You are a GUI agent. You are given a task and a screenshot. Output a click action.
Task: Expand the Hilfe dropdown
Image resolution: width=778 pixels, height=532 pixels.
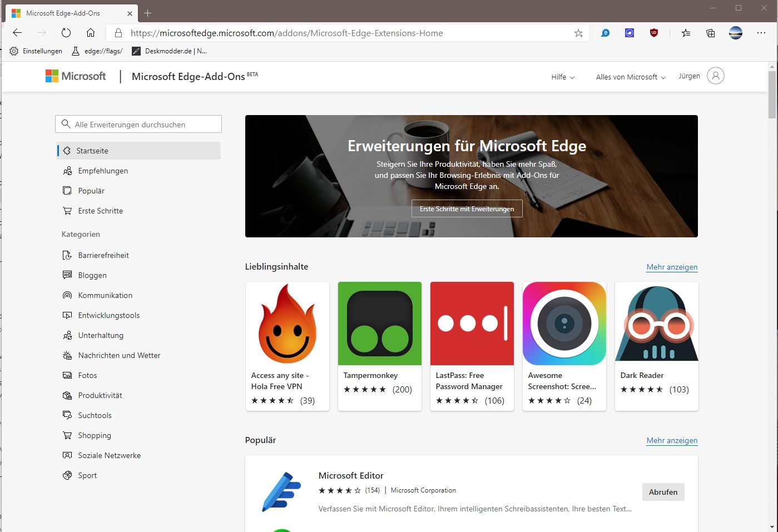[563, 77]
